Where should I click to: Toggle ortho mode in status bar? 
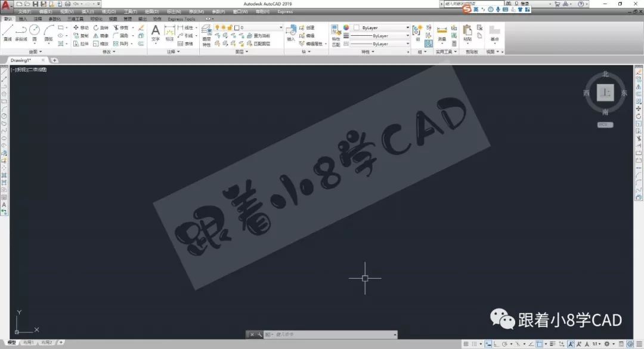[x=496, y=344]
